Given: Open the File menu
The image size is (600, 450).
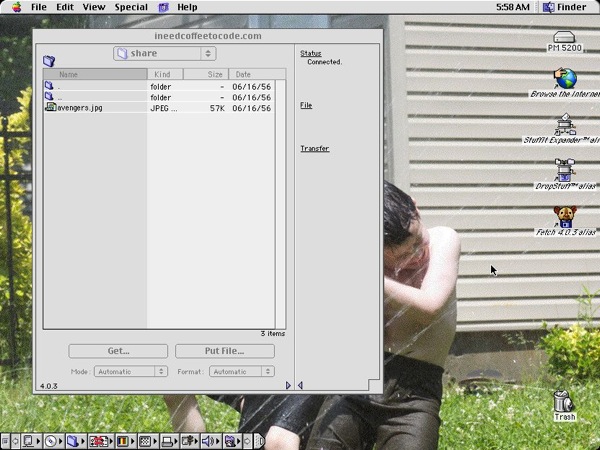Looking at the screenshot, I should (39, 7).
